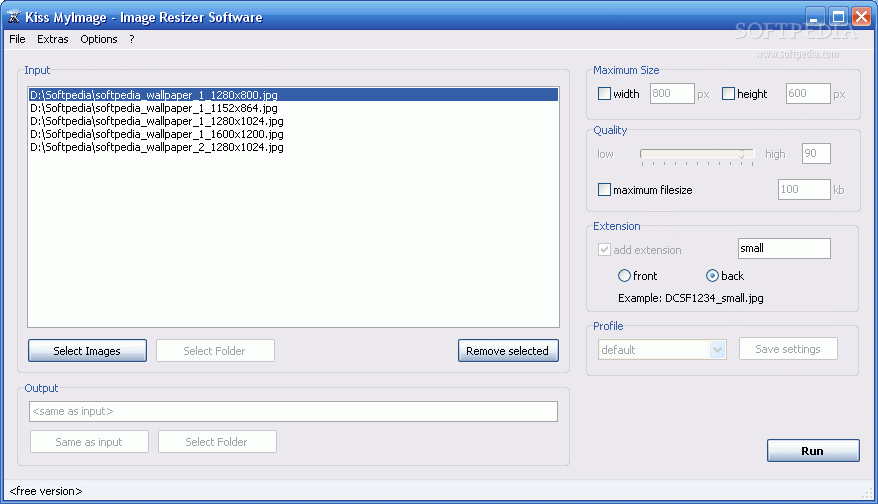The width and height of the screenshot is (878, 504).
Task: Select softpedia_wallpaper_1_1280x1024.jpg in the list
Action: pyautogui.click(x=293, y=121)
